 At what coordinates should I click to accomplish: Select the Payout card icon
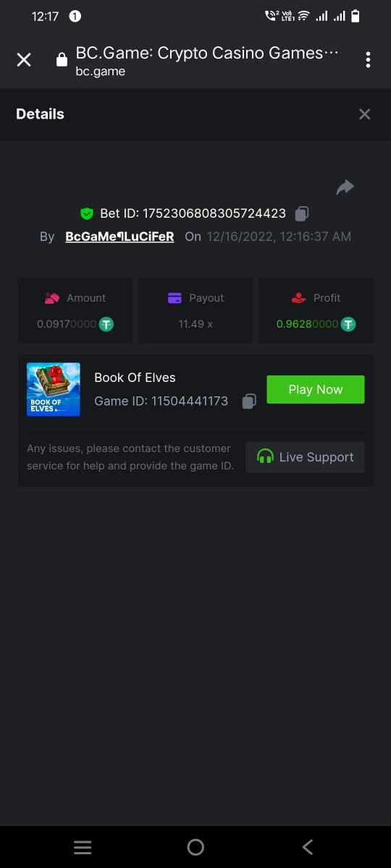point(175,298)
